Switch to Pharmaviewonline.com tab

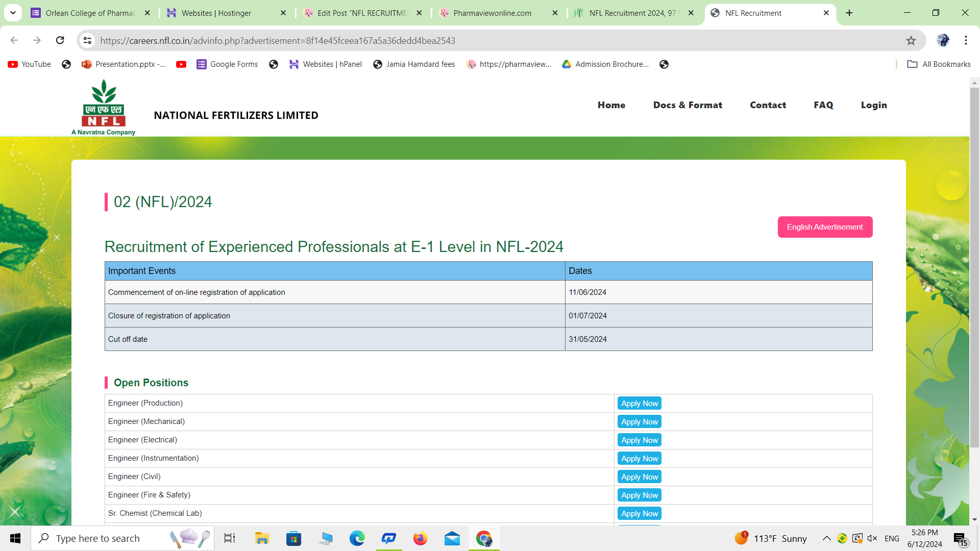tap(499, 13)
